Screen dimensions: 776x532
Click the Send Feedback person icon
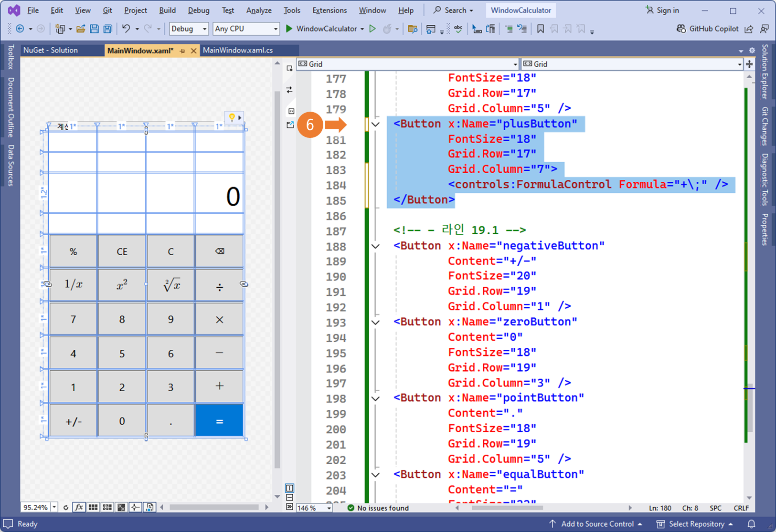[x=765, y=29]
